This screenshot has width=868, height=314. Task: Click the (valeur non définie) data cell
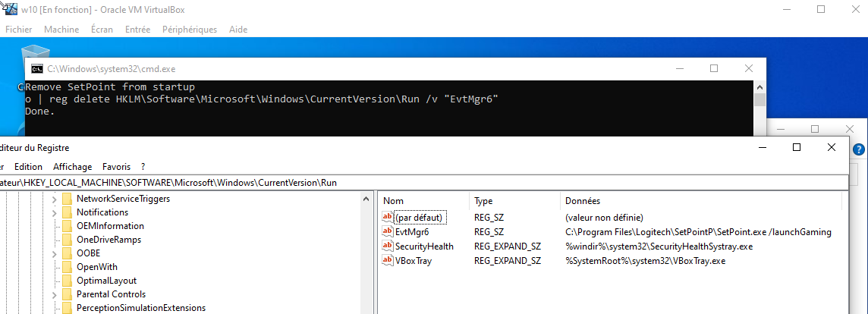tap(604, 218)
